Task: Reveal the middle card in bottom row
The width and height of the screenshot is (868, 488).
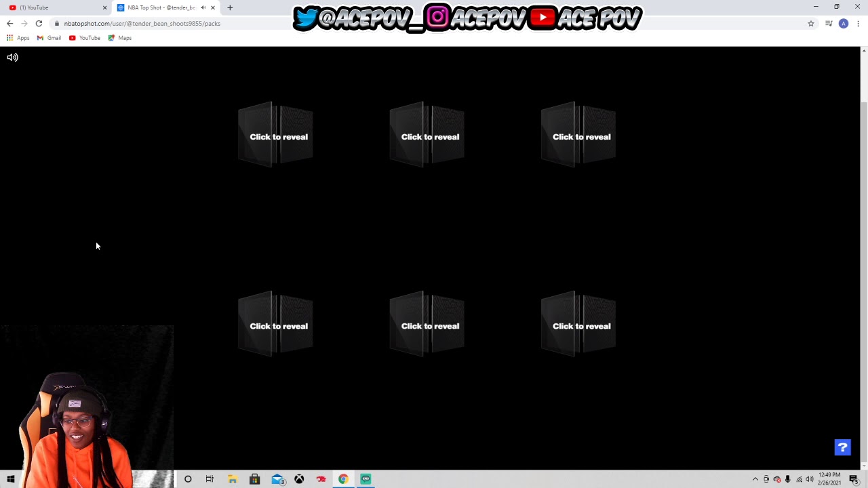Action: click(x=427, y=324)
